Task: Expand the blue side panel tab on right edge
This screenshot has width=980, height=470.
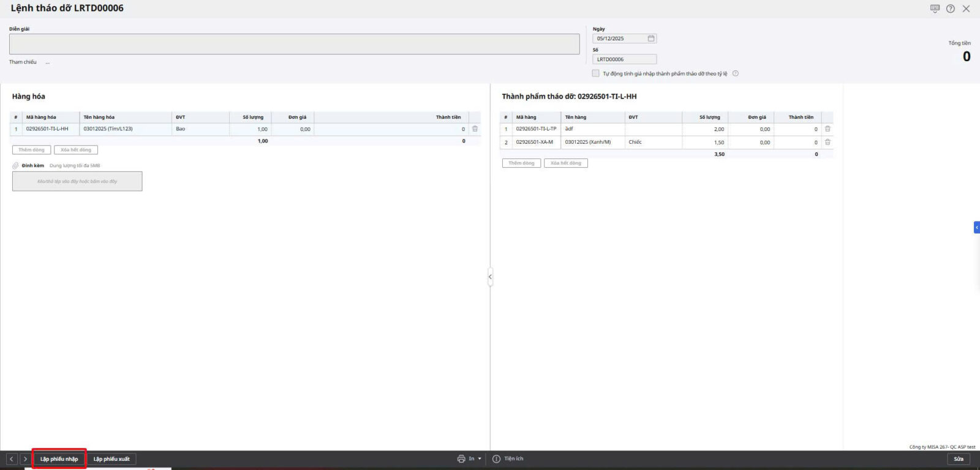Action: pyautogui.click(x=976, y=228)
